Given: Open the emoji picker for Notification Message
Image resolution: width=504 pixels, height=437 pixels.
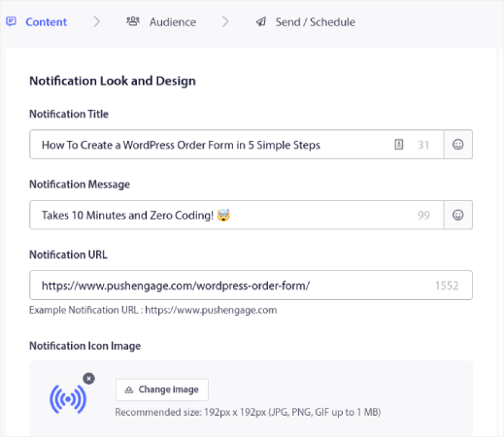Looking at the screenshot, I should coord(457,215).
